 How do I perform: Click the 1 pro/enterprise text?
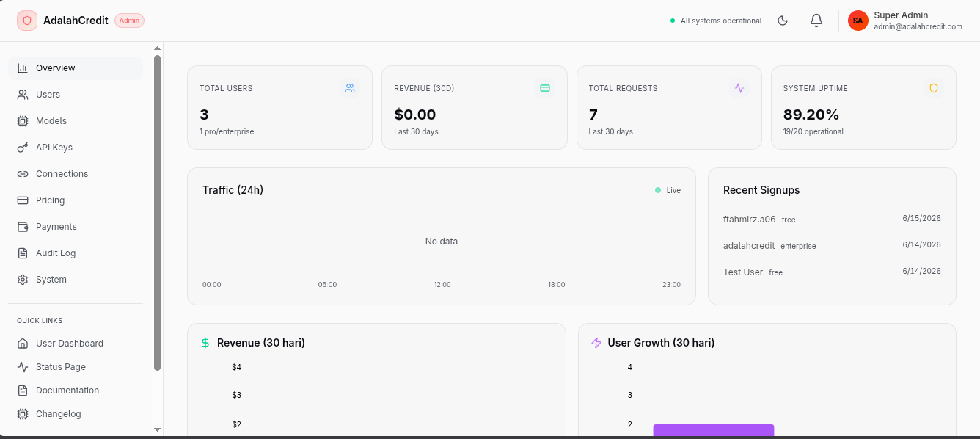coord(227,132)
